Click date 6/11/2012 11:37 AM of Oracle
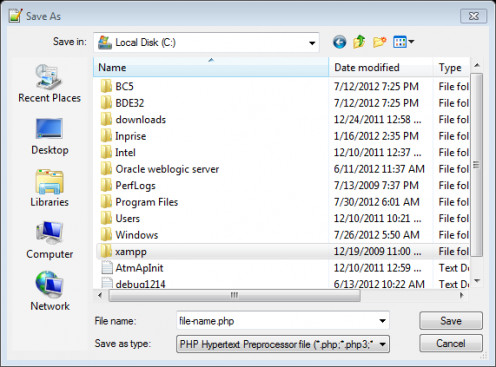496x367 pixels. [379, 169]
